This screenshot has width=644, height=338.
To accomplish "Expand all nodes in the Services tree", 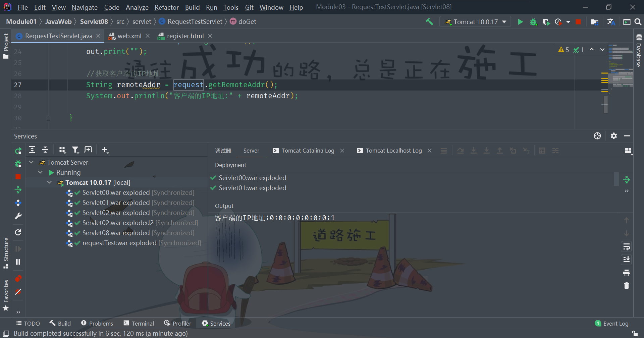I will pos(32,150).
